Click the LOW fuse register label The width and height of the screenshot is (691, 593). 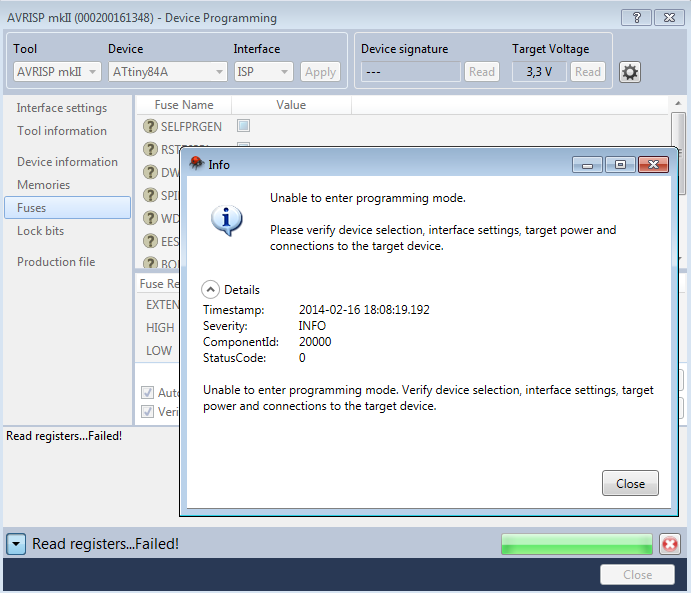(x=159, y=350)
